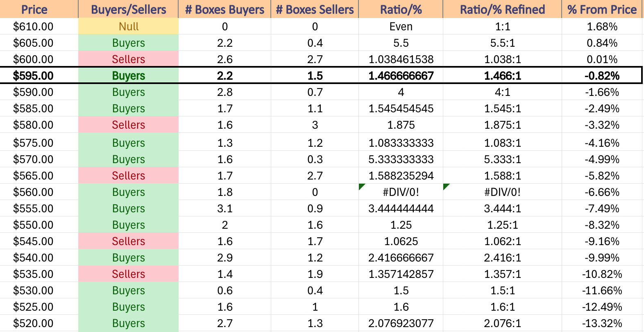
Task: Select the Ratio/% Refined header cell
Action: [502, 9]
